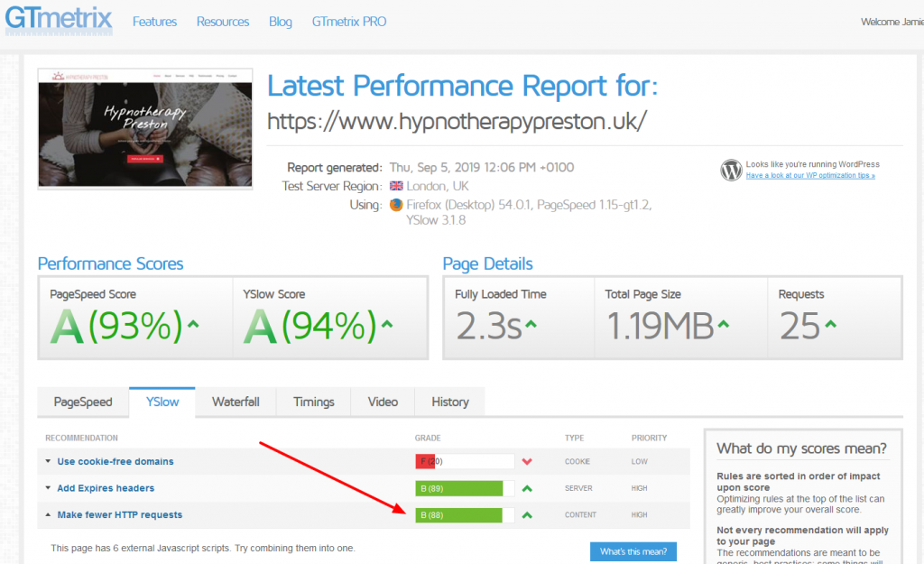Click the WordPress logo icon
The width and height of the screenshot is (924, 564).
click(731, 170)
